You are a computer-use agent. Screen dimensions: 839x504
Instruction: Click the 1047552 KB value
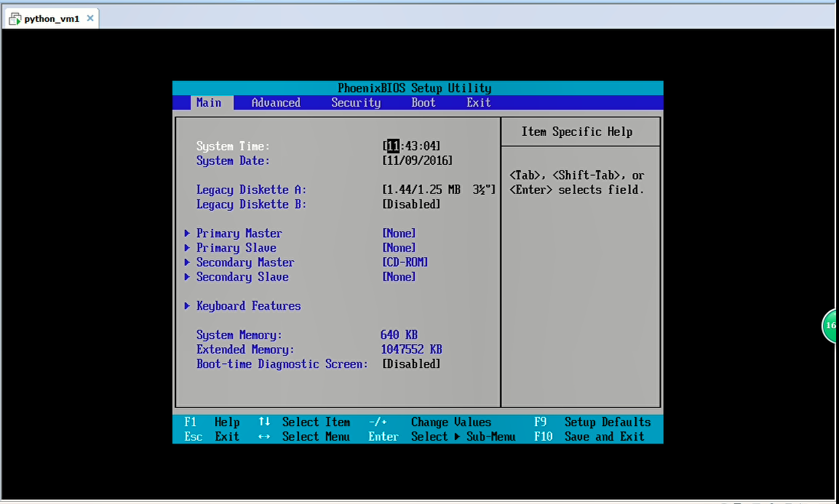pyautogui.click(x=411, y=349)
